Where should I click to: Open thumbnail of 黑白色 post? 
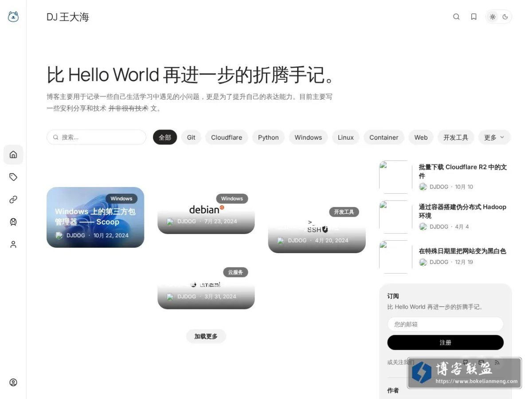[395, 257]
